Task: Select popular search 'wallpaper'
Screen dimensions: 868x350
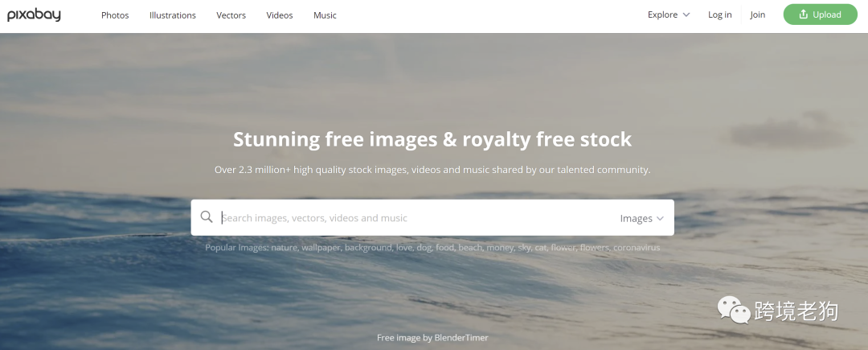Action: coord(321,248)
